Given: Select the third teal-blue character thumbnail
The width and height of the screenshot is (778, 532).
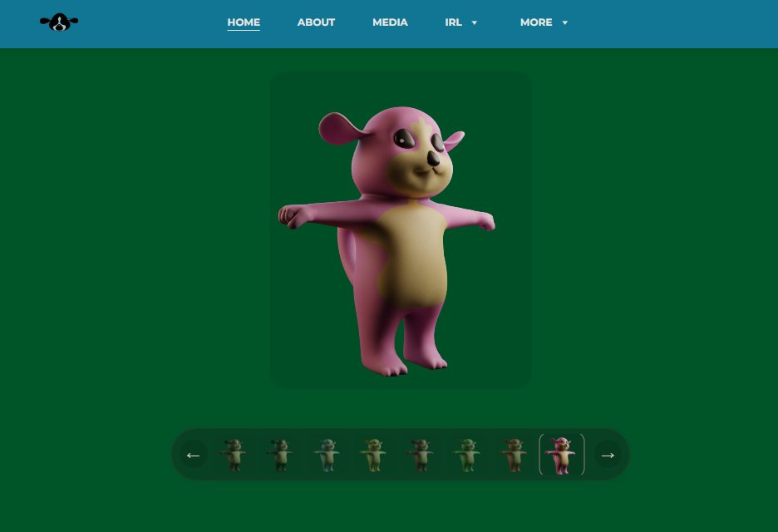Looking at the screenshot, I should [x=327, y=455].
